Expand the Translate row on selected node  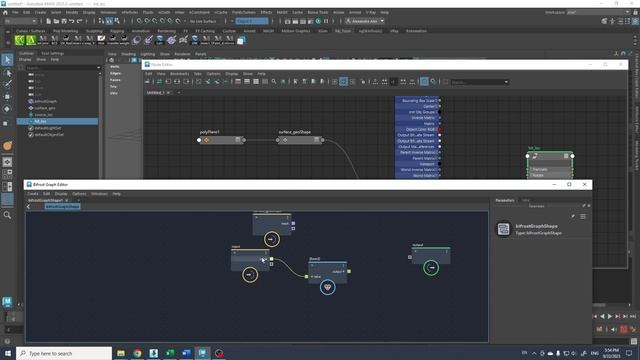(550, 169)
